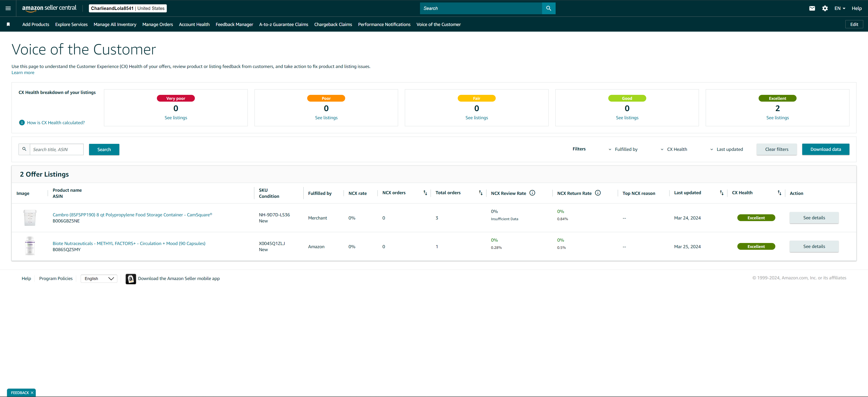Expand the Last updated filter dropdown
This screenshot has height=397, width=868.
pyautogui.click(x=726, y=149)
